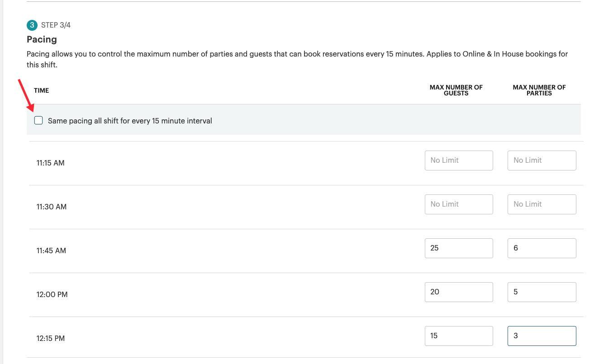Image resolution: width=594 pixels, height=364 pixels.
Task: Click the MAX NUMBER OF PARTIES header
Action: click(539, 90)
